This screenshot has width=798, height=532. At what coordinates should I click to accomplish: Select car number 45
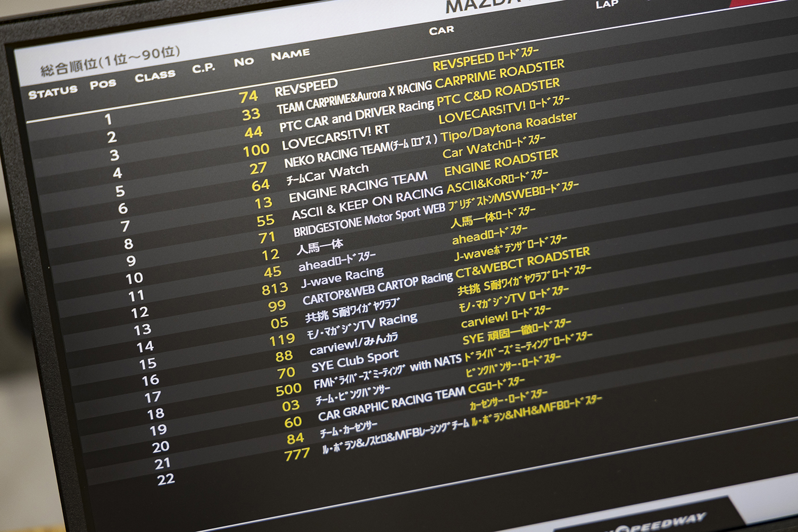click(x=272, y=272)
